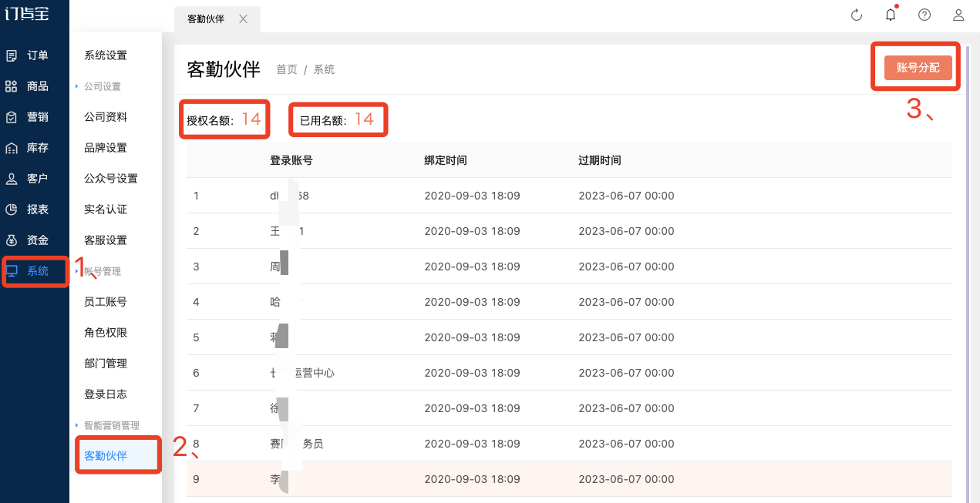Screen dimensions: 980x503
Task: Open 品牌设置 page
Action: [x=106, y=148]
